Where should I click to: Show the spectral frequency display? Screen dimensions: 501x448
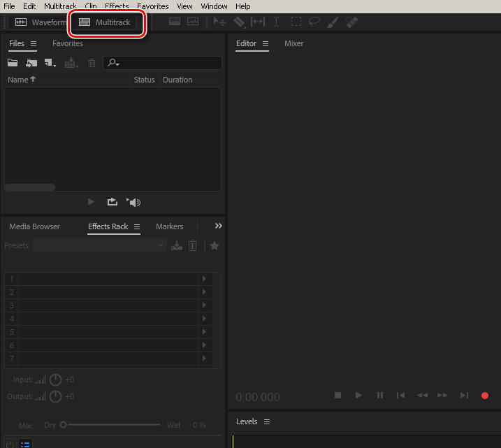pos(175,22)
